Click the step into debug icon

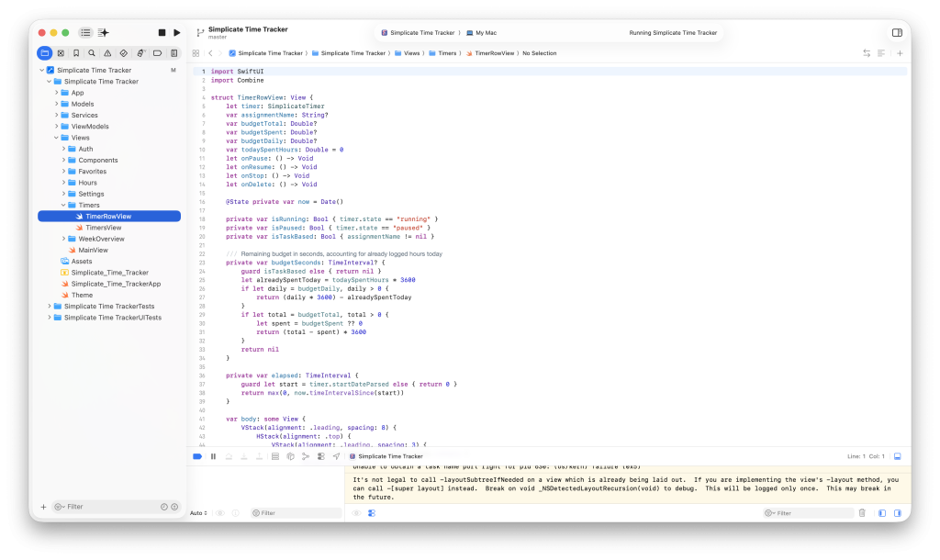pos(244,456)
